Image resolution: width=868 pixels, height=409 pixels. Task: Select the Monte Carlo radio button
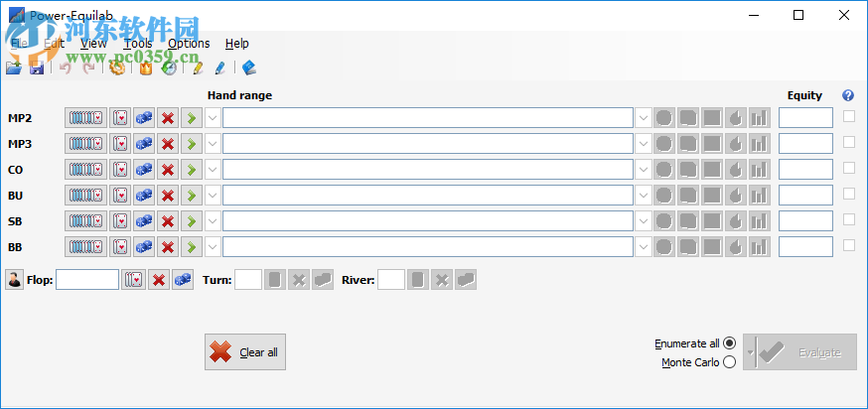pos(730,362)
